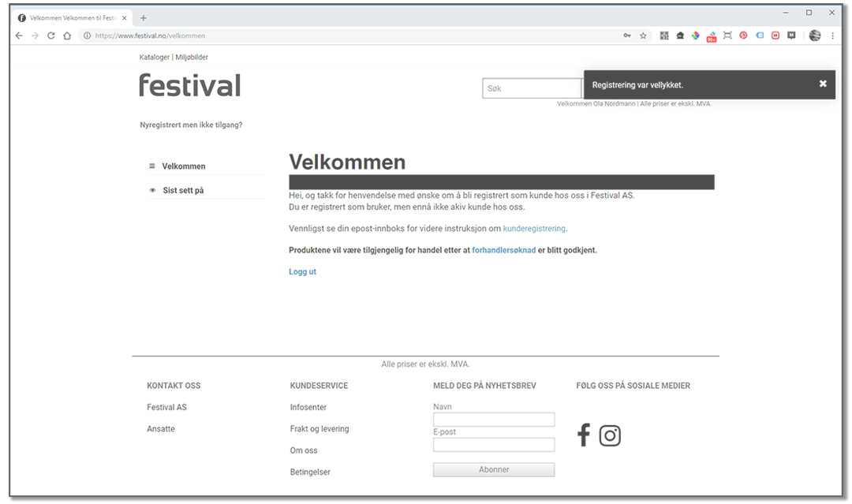Reload the page
This screenshot has width=852, height=504.
click(51, 35)
